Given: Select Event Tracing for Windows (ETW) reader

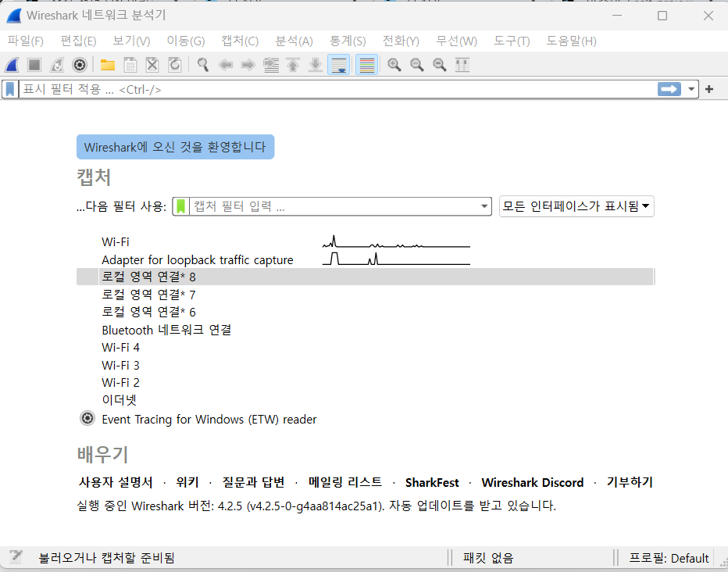Looking at the screenshot, I should click(366, 419).
